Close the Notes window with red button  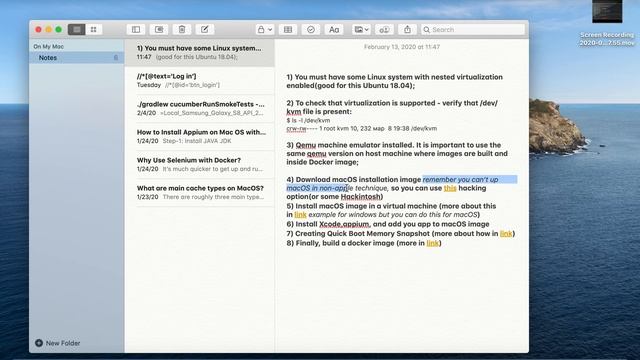pos(38,29)
